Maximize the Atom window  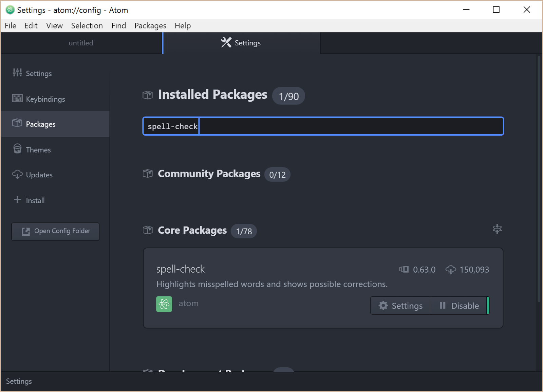pos(496,10)
